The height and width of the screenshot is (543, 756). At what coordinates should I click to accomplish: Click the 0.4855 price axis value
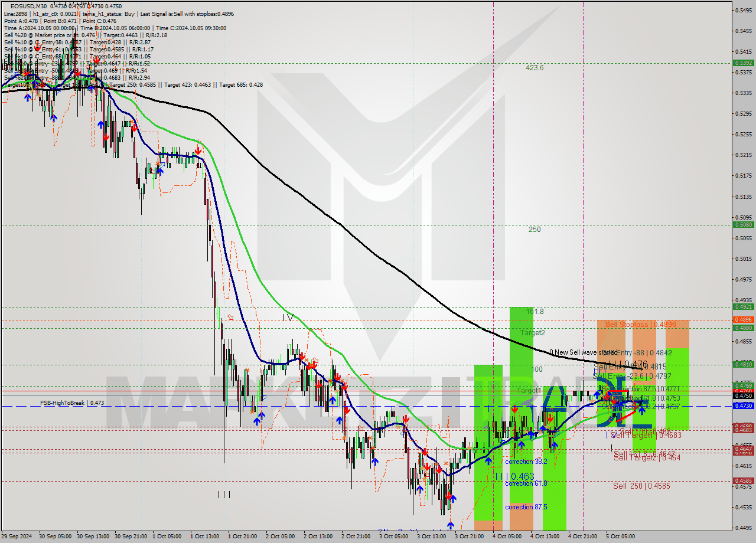tap(742, 341)
